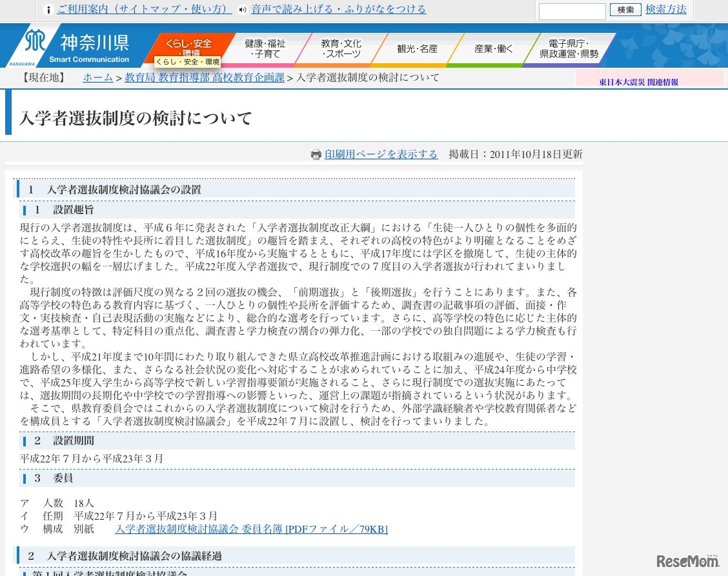Open the 検索方法 help link

(x=665, y=9)
